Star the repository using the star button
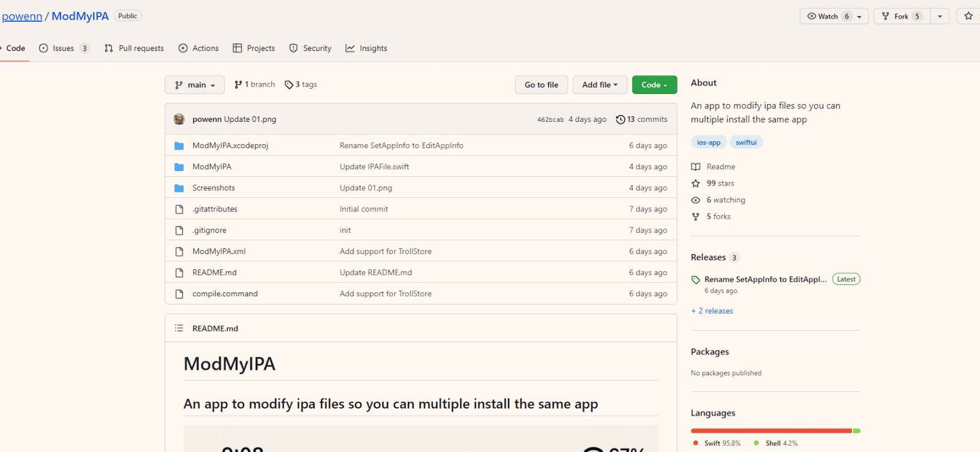Viewport: 980px width, 452px height. 969,17
